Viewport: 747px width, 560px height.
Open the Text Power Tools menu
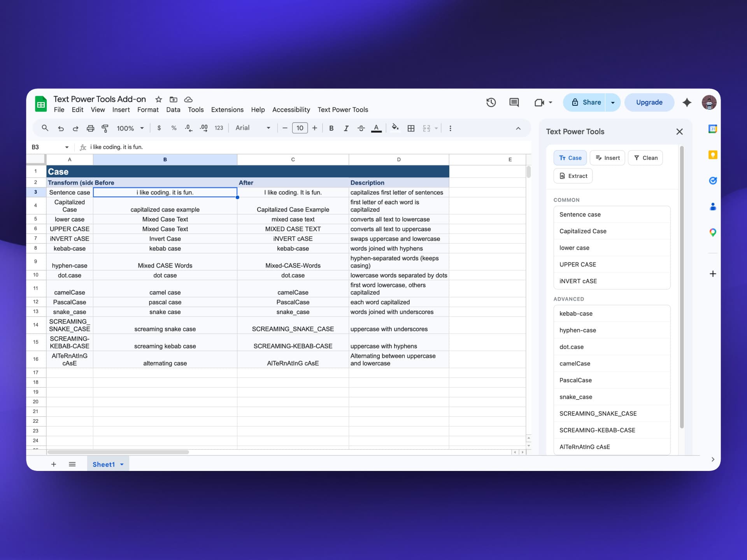343,110
